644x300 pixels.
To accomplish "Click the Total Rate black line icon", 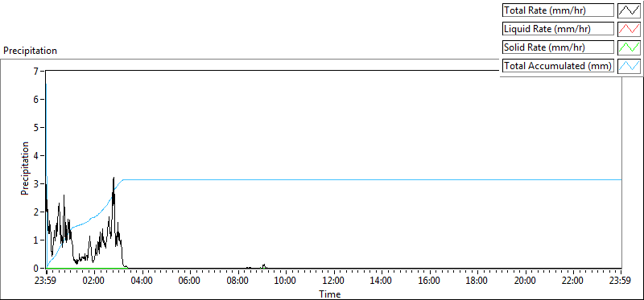I will 629,10.
